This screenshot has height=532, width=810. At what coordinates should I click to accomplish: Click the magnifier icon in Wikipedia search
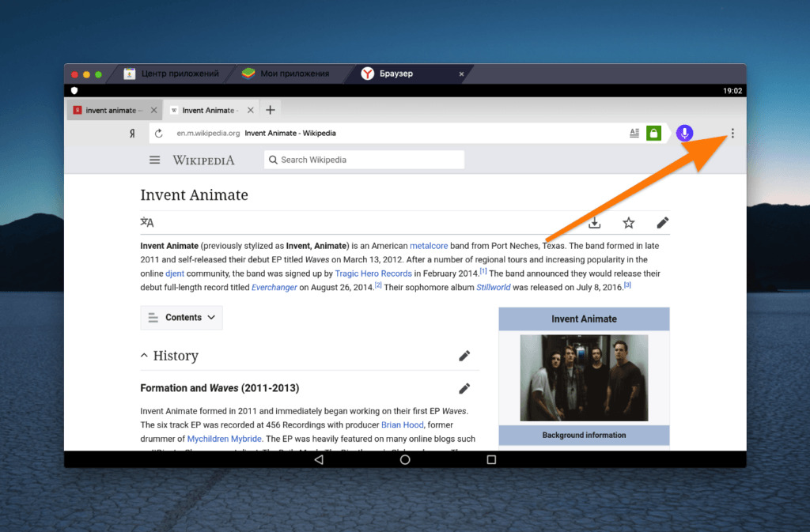(273, 160)
